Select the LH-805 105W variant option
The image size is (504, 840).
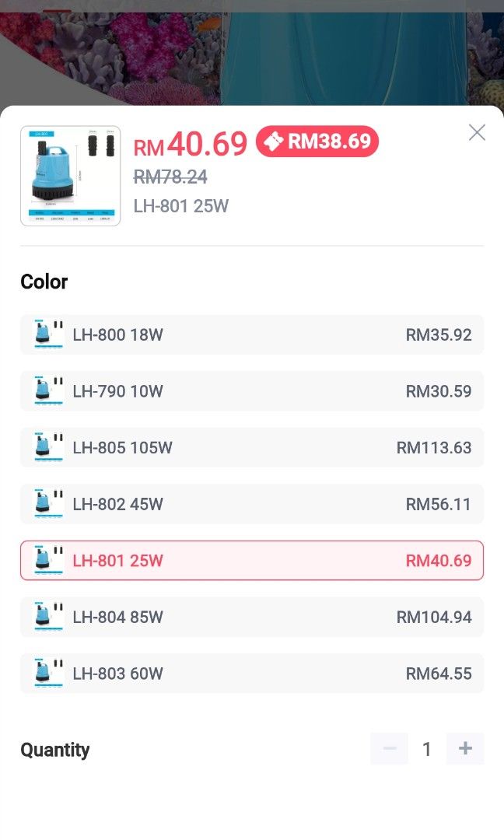click(x=252, y=447)
